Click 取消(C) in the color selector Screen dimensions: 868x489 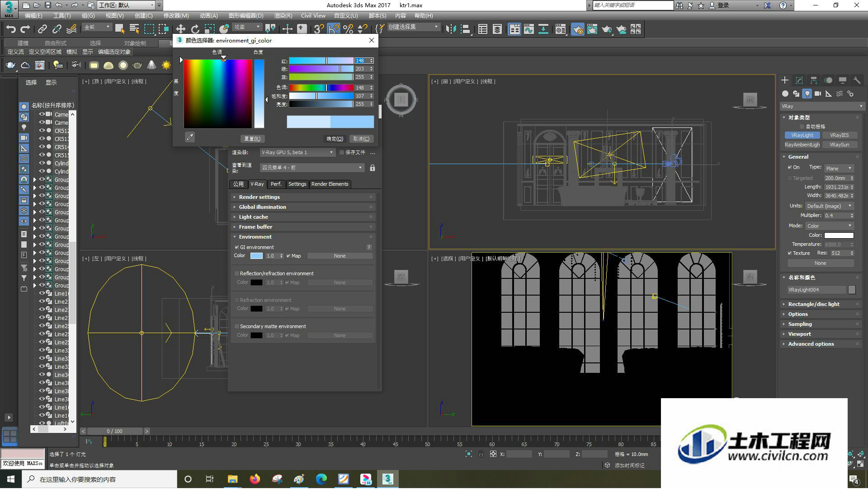click(x=362, y=139)
